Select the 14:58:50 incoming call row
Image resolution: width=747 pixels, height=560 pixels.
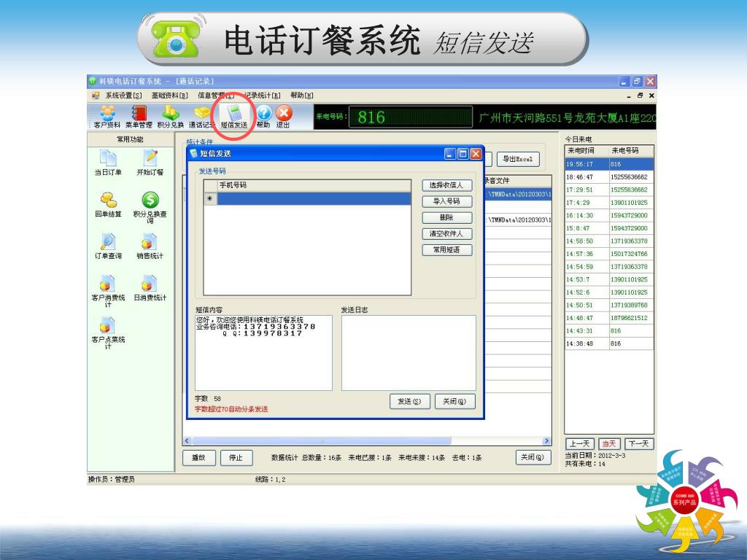(609, 241)
